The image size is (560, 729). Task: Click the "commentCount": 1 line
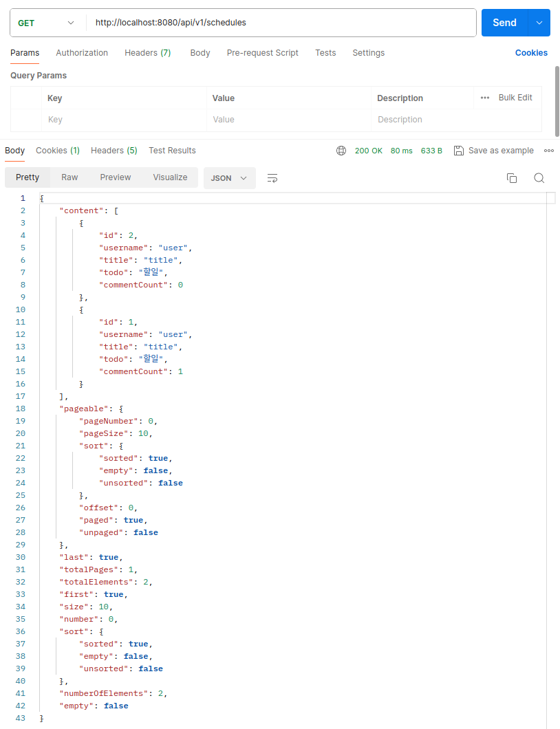141,371
